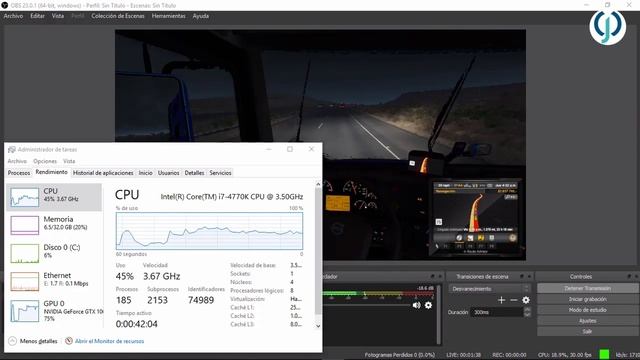Select Memoria in the performance sidebar
This screenshot has height=360, width=640.
point(54,225)
